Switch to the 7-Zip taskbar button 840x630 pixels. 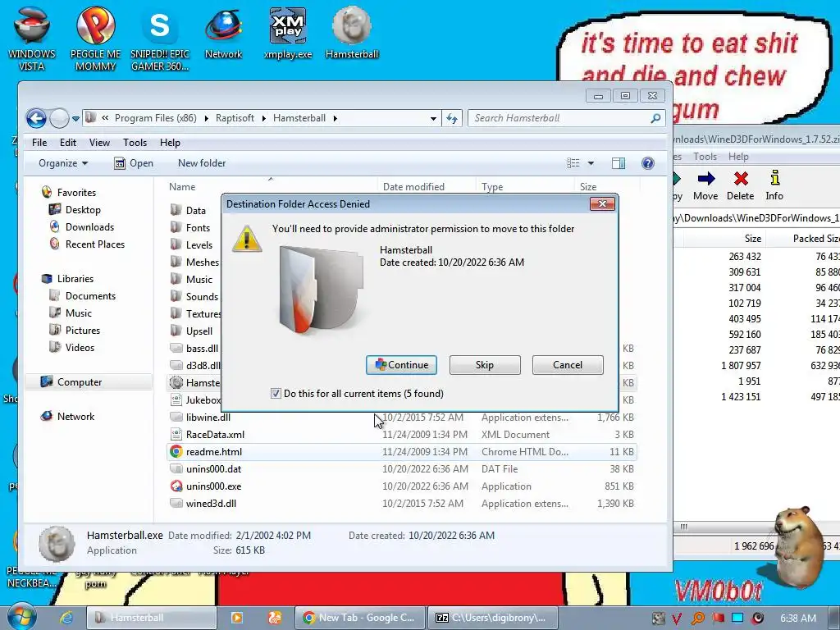click(x=493, y=618)
